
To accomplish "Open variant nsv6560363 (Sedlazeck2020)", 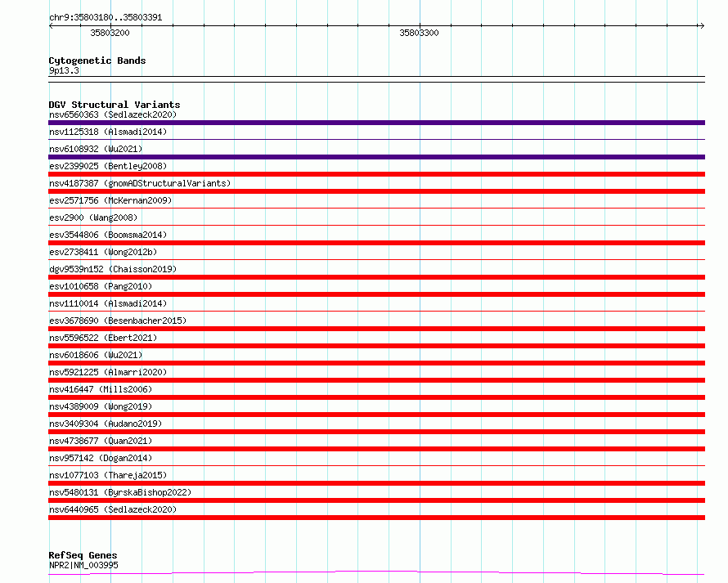I will (x=113, y=114).
